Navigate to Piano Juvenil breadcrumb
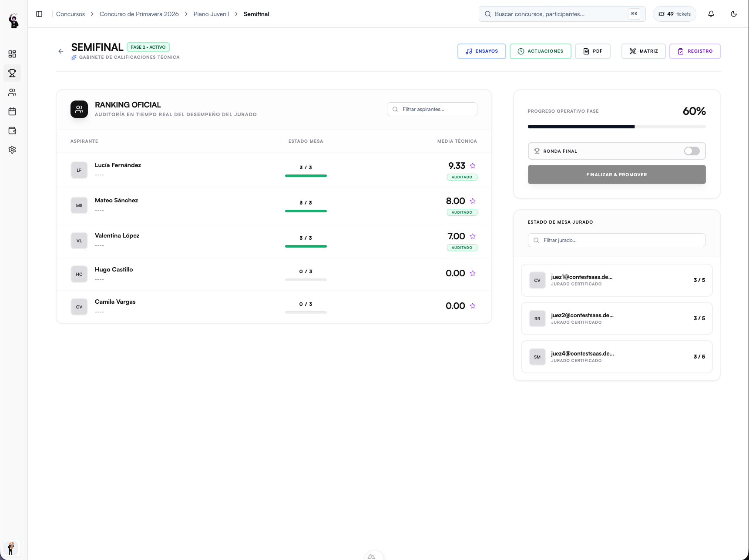 (211, 14)
